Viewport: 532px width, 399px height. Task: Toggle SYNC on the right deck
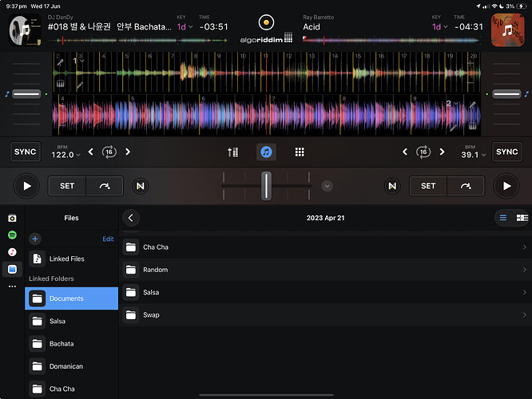tap(507, 152)
